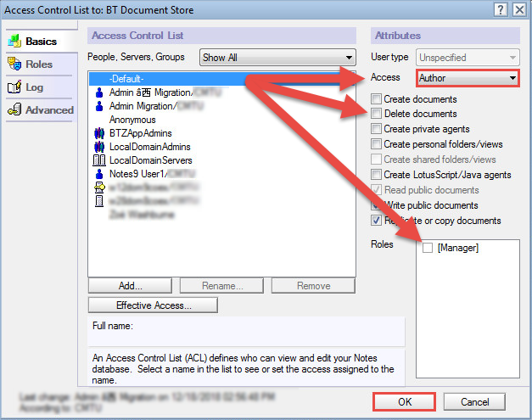
Task: Open the Access level dropdown
Action: click(x=468, y=78)
